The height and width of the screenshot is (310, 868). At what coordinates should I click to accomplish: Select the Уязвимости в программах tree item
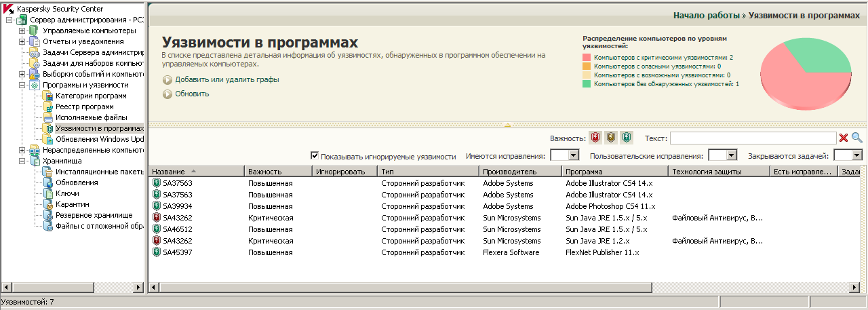[100, 128]
